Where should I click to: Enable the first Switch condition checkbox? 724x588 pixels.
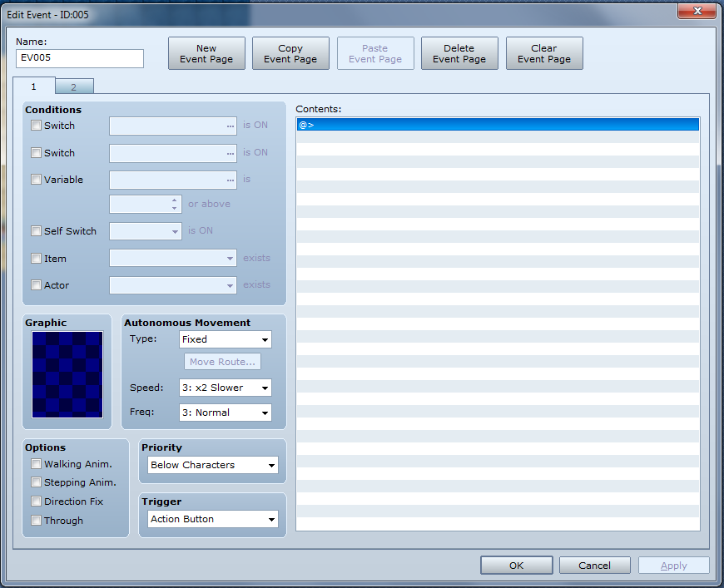(x=36, y=126)
